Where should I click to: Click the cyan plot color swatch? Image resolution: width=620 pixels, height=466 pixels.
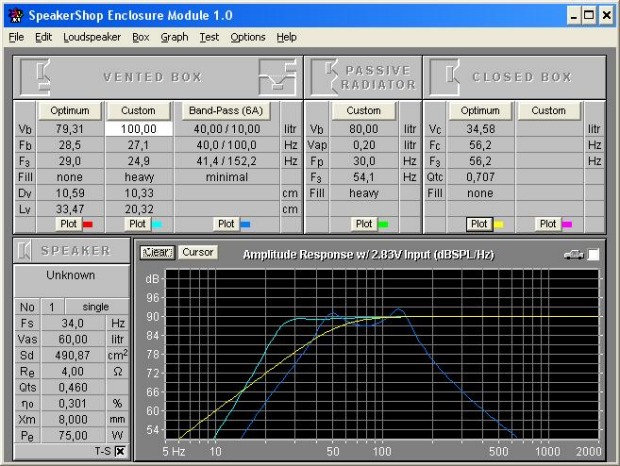(x=157, y=225)
